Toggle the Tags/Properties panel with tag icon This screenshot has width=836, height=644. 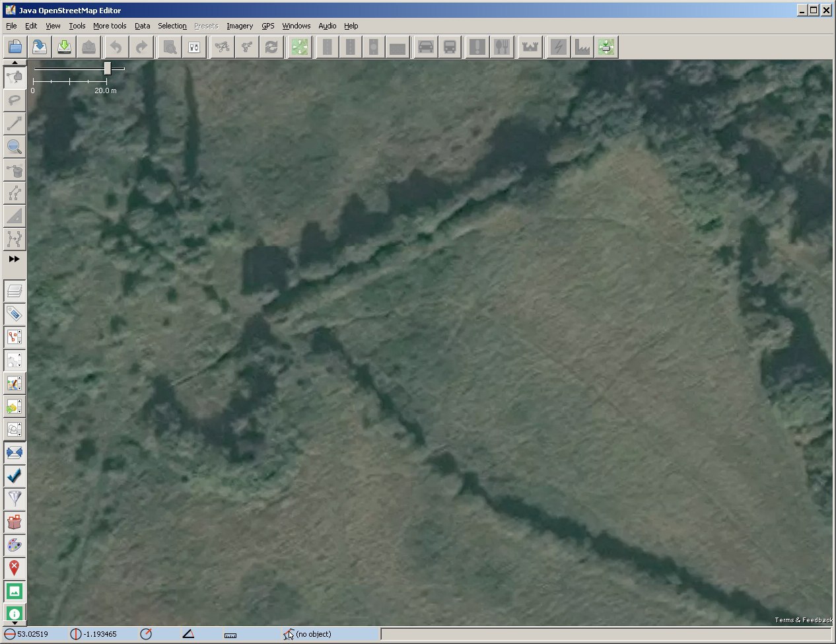15,314
